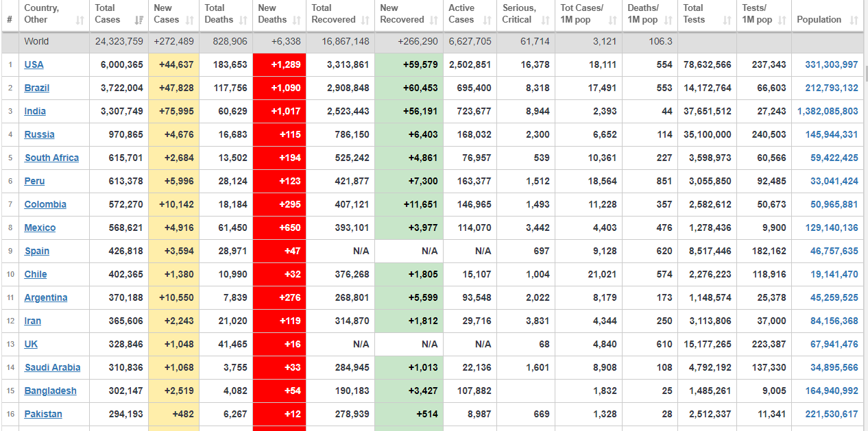Open Pakistan population link 221,530,617
Screen dimensions: 868x431
[x=832, y=414]
